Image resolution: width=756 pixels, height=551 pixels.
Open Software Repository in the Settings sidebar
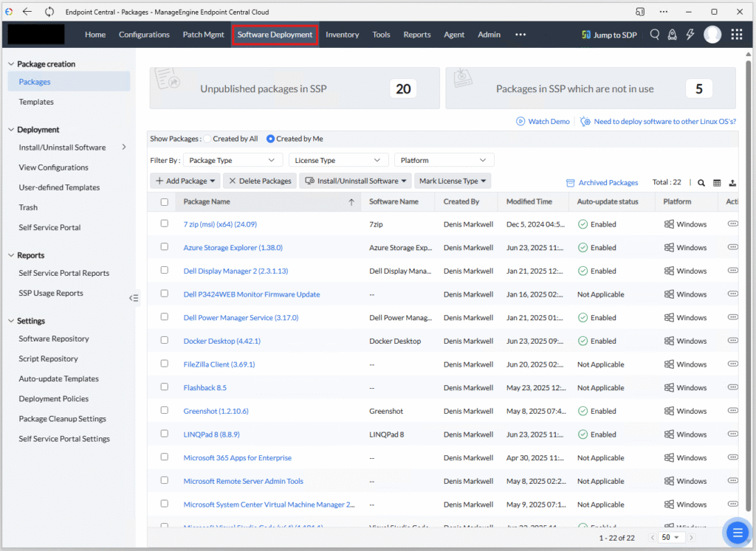pos(54,339)
